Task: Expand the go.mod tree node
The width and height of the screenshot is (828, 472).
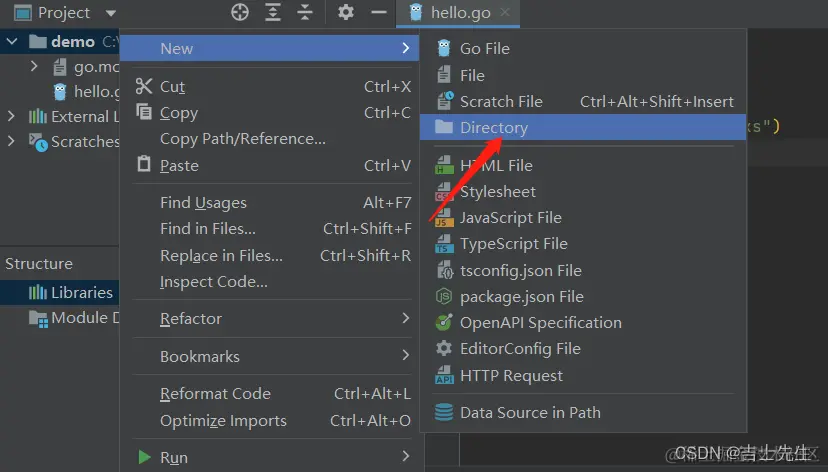Action: [34, 67]
